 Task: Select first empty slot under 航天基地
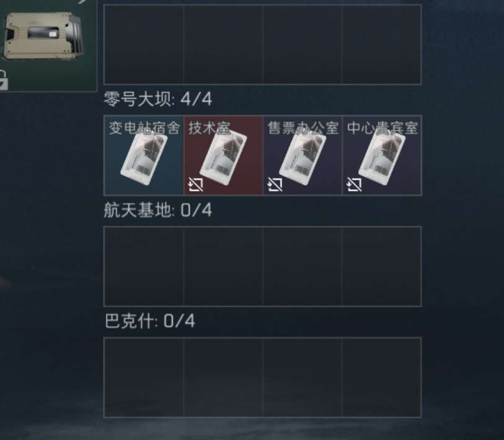pyautogui.click(x=144, y=266)
